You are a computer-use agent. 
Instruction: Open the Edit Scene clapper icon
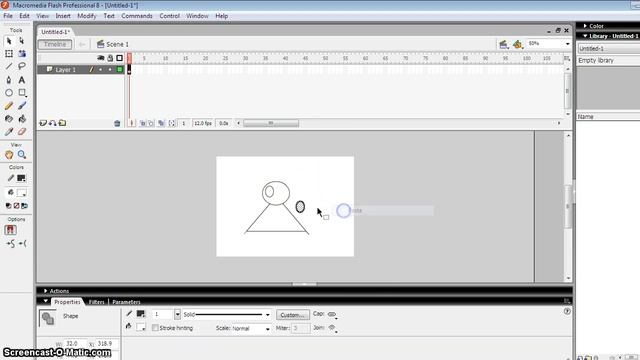(x=503, y=44)
